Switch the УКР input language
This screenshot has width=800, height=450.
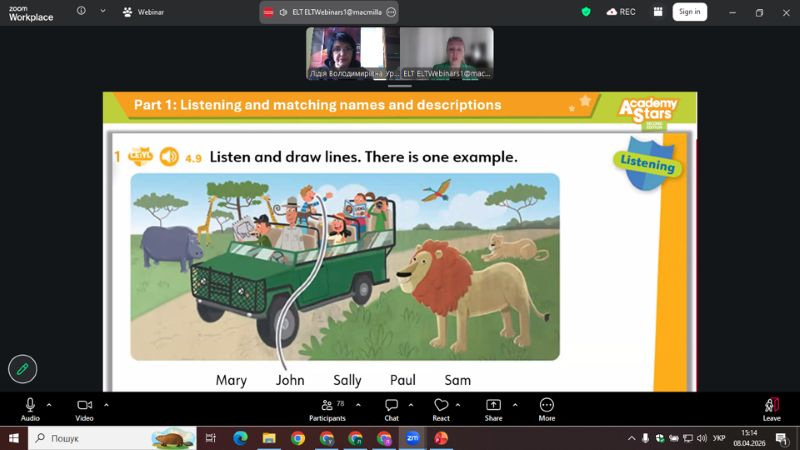click(x=719, y=438)
